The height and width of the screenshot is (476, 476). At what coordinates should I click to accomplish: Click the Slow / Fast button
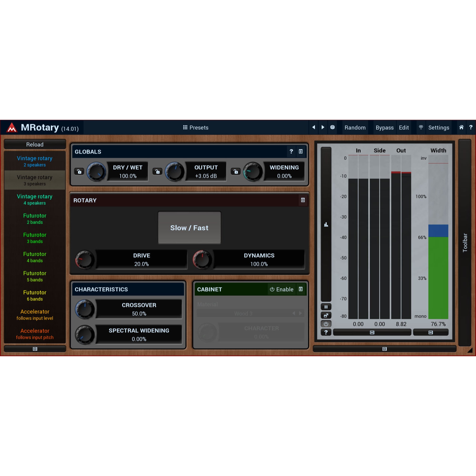coord(189,228)
